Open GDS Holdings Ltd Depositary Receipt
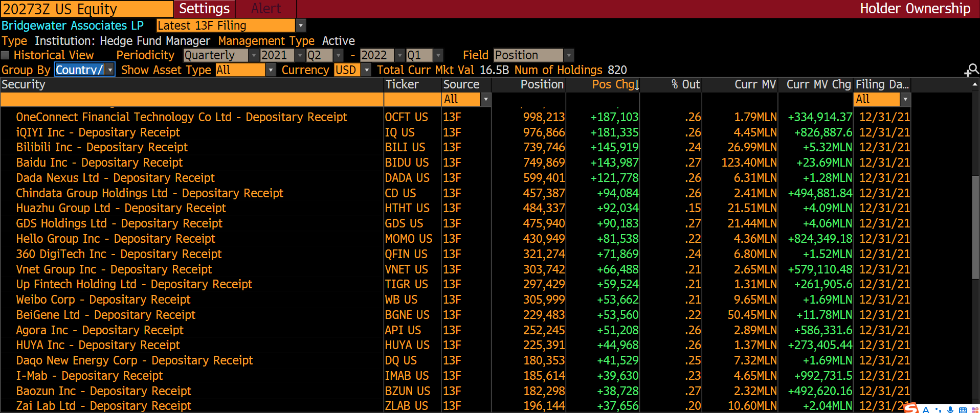This screenshot has width=980, height=413. point(119,223)
